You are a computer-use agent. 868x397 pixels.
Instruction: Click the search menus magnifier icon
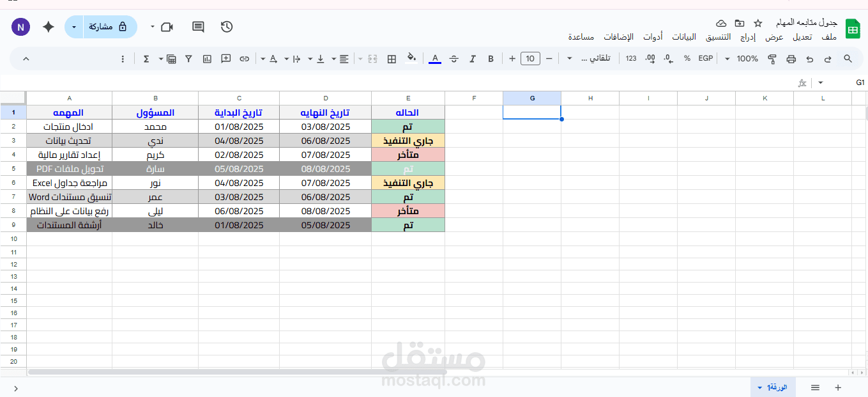(848, 59)
